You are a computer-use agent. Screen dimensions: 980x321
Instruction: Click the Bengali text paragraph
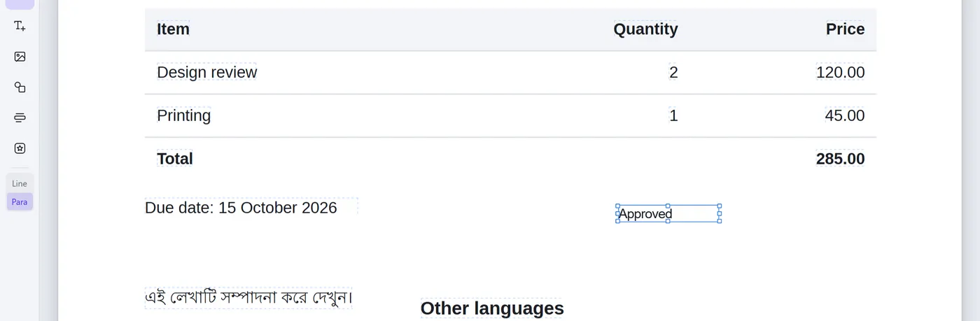[x=248, y=297]
